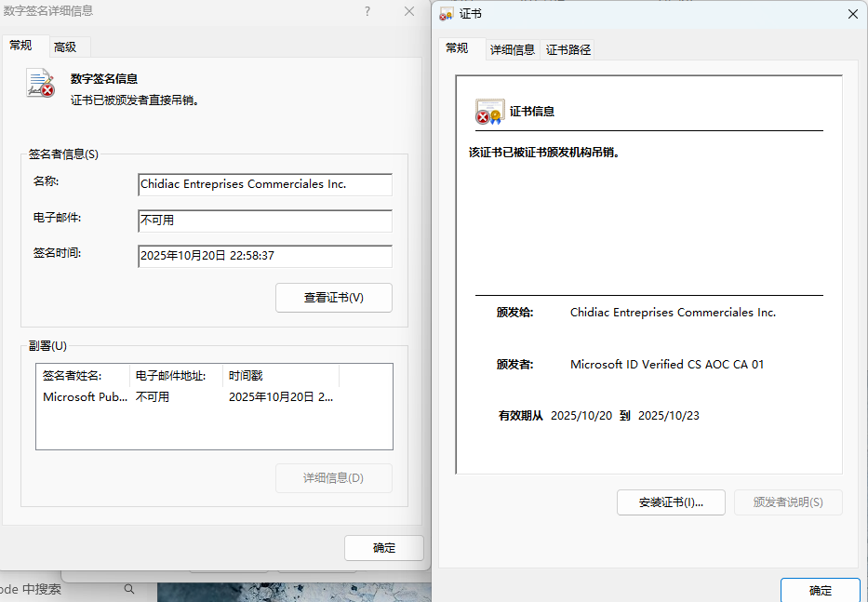868x602 pixels.
Task: Confirm signature dialog with 确定
Action: coord(384,548)
